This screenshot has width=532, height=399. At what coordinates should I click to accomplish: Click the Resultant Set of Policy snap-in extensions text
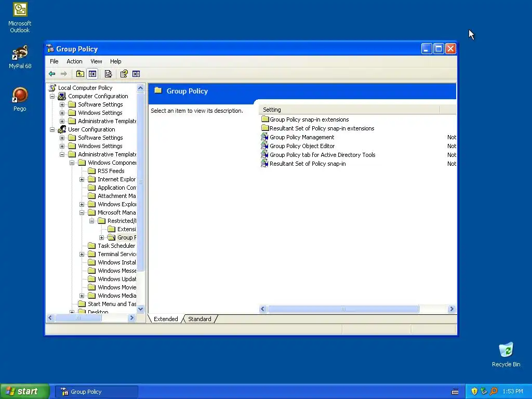click(x=322, y=128)
